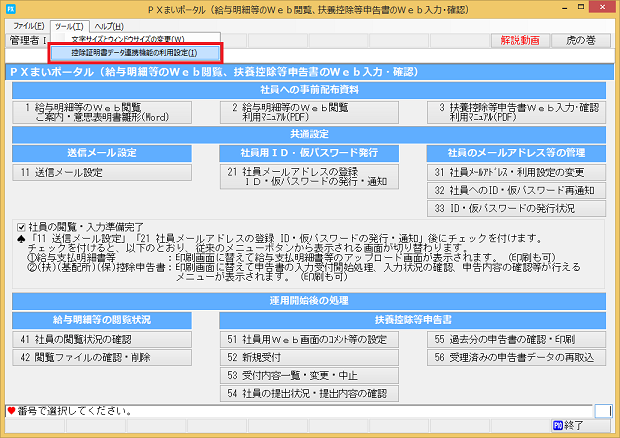
Task: Click 53 受付内容一覧・変更・中止
Action: [x=309, y=376]
